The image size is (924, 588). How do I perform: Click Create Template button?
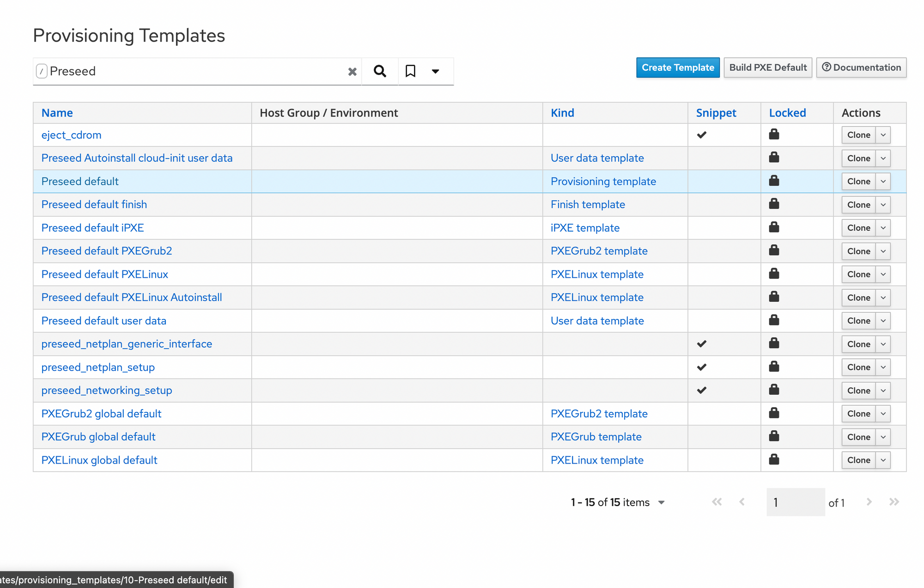677,67
